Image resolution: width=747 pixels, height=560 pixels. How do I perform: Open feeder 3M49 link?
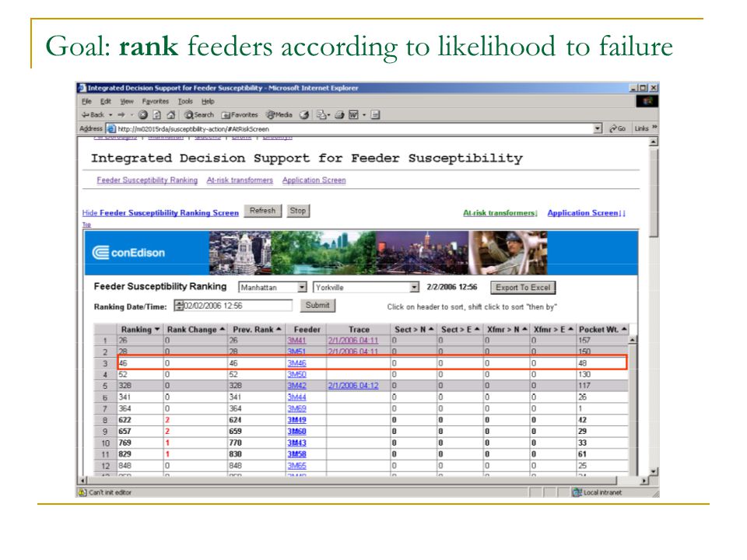(296, 420)
